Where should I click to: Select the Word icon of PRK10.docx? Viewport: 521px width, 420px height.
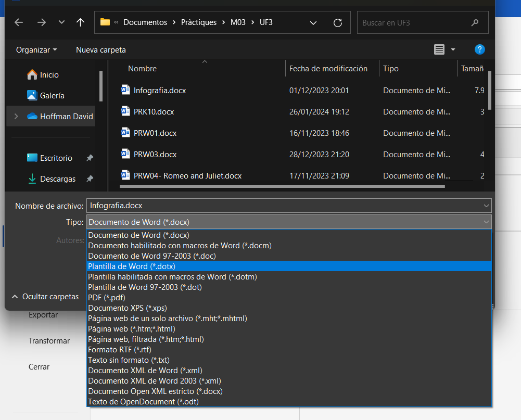tap(125, 111)
